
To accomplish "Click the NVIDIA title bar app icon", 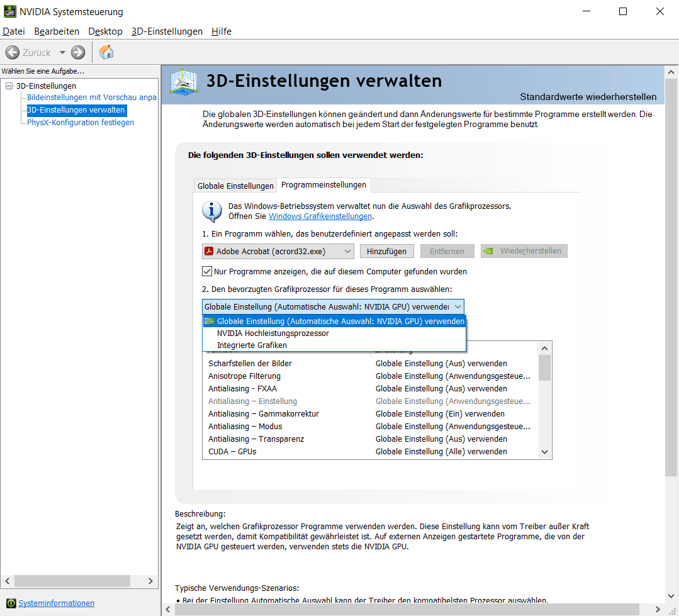I will pos(9,12).
